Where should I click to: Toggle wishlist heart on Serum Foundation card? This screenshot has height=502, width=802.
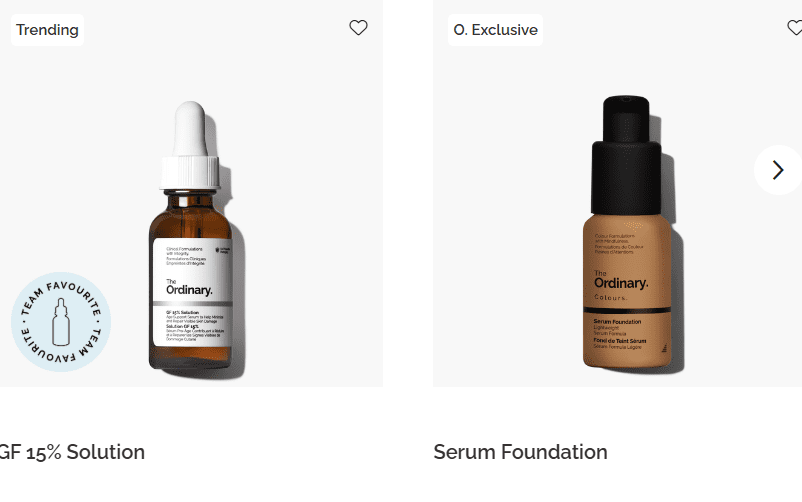tap(794, 28)
